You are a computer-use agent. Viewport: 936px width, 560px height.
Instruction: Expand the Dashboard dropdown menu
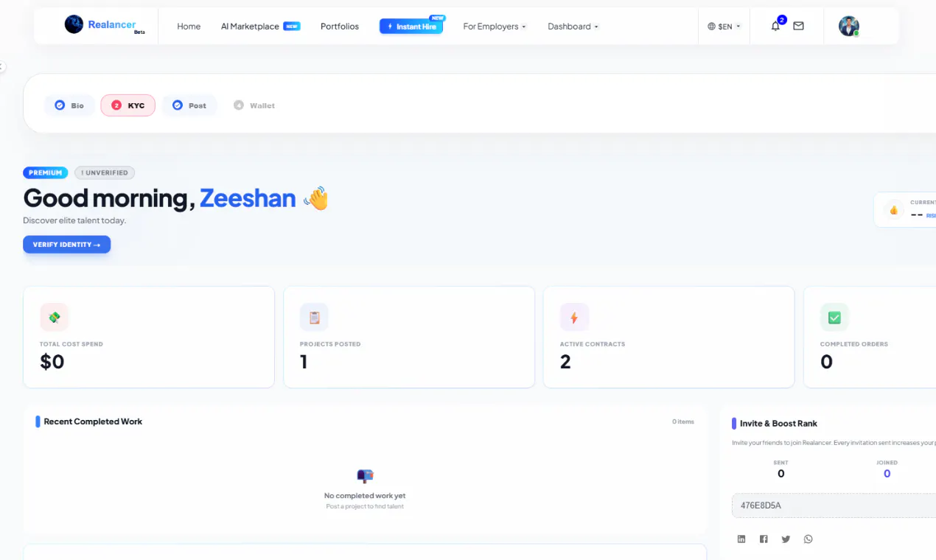tap(573, 27)
